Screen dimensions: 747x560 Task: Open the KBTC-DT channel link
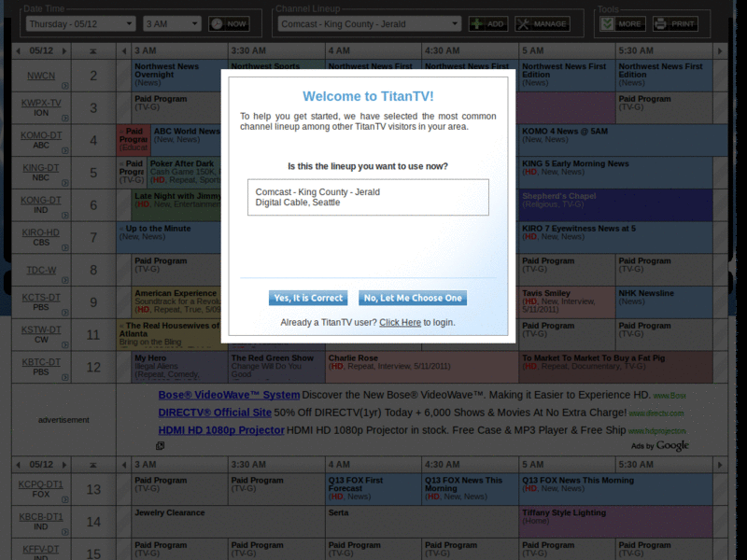(x=41, y=362)
